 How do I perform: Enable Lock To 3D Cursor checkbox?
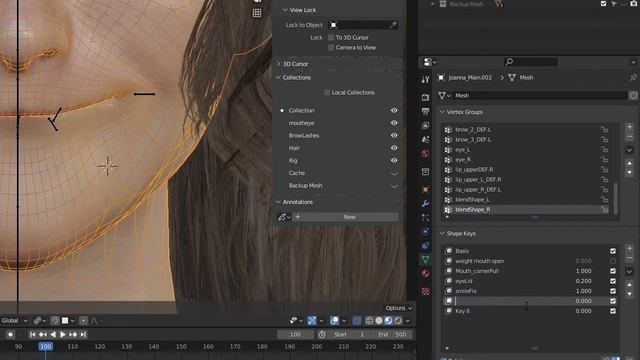(x=331, y=38)
